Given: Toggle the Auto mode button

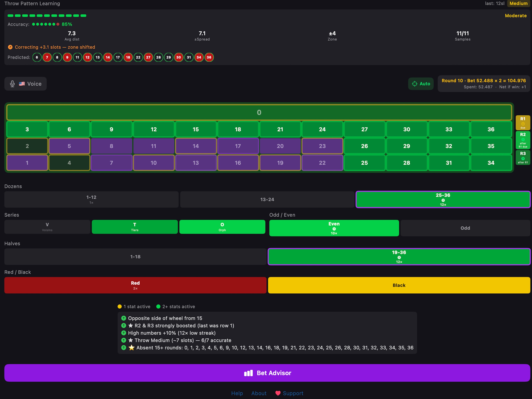Looking at the screenshot, I should click(x=421, y=84).
